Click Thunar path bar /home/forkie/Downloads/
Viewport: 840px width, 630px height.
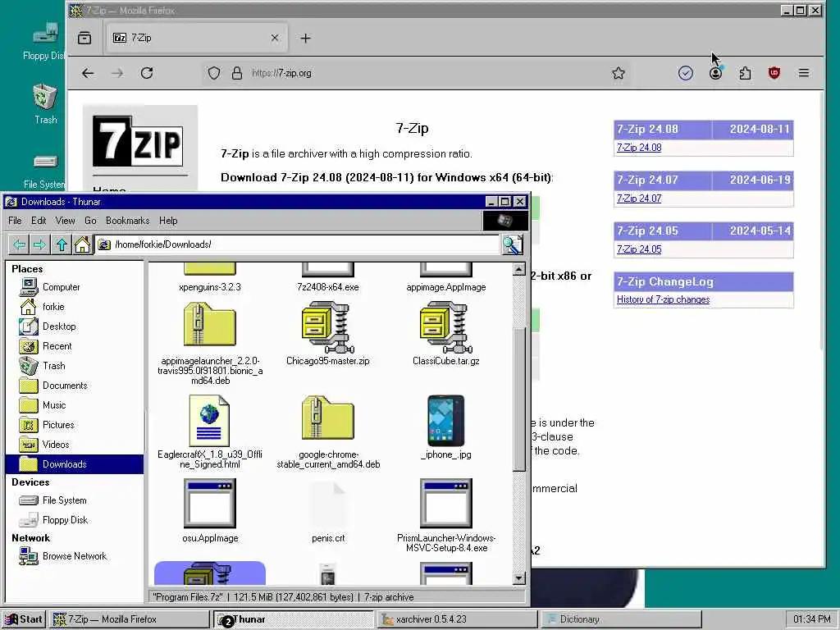[298, 244]
